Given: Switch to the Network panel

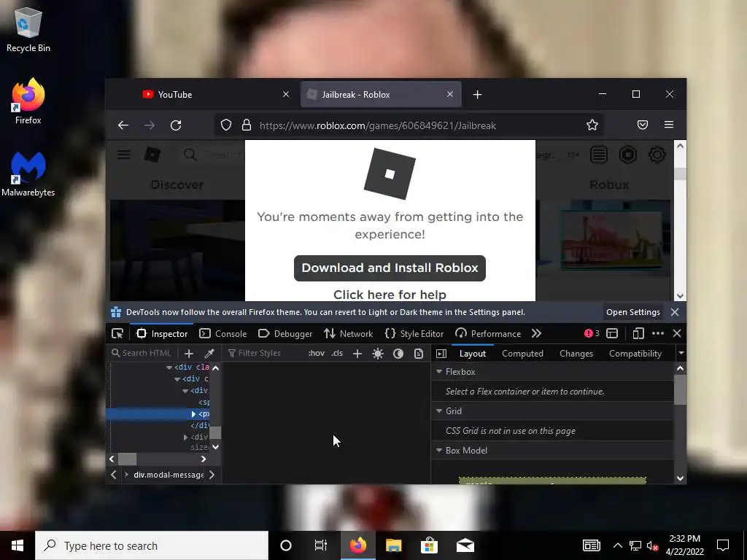Looking at the screenshot, I should (348, 333).
